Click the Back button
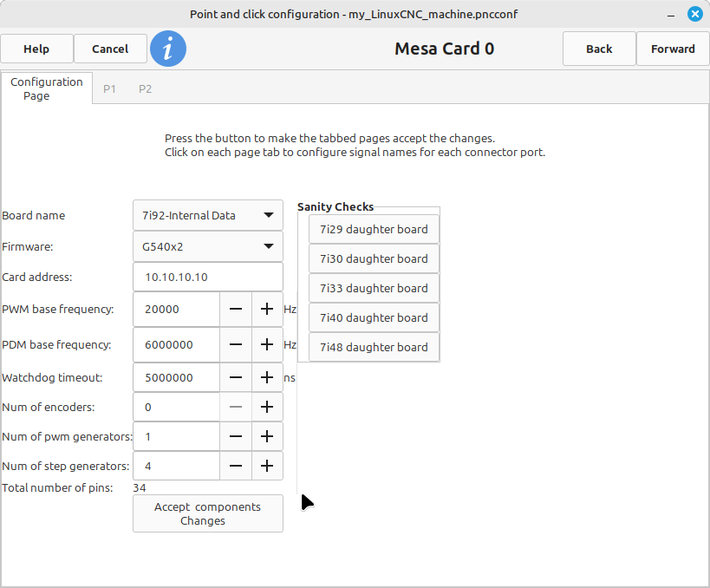 [x=599, y=49]
